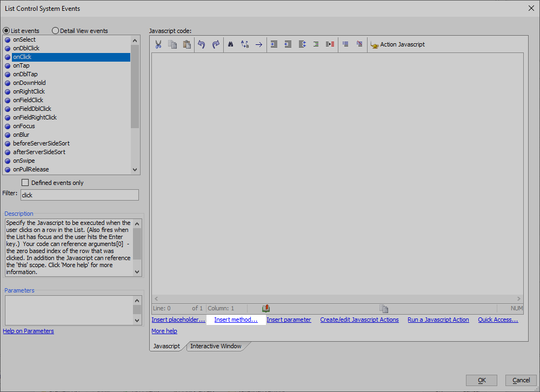Undo the last edit with undo arrow

point(202,44)
